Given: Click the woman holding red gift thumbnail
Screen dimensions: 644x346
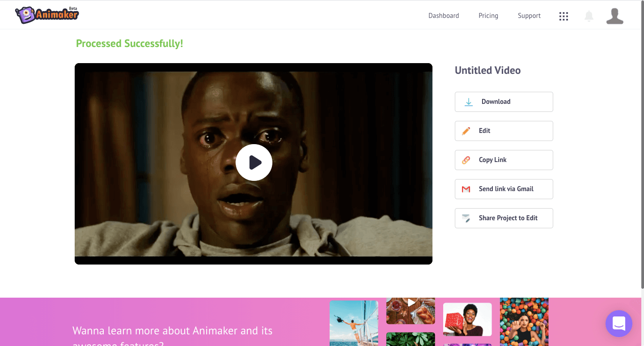Looking at the screenshot, I should click(467, 319).
